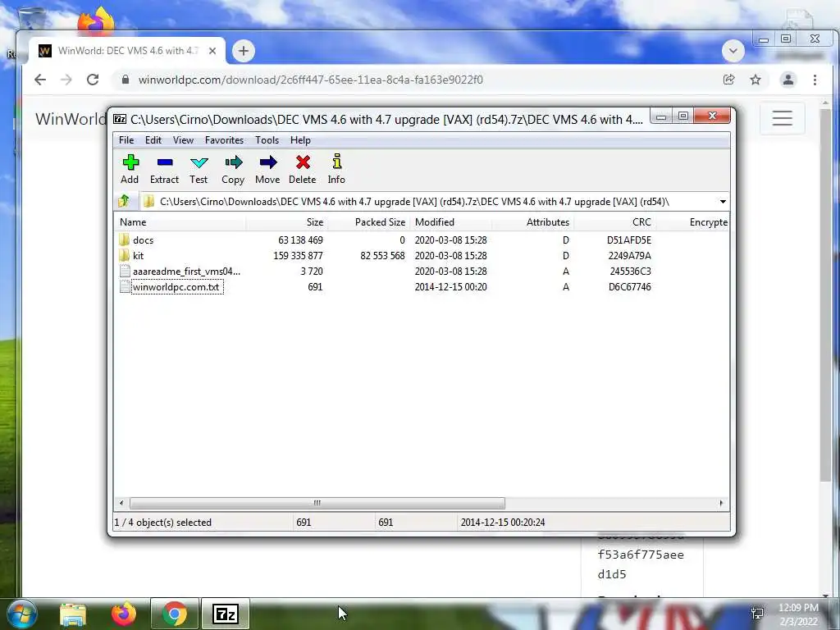Click the red Delete icon

(303, 163)
